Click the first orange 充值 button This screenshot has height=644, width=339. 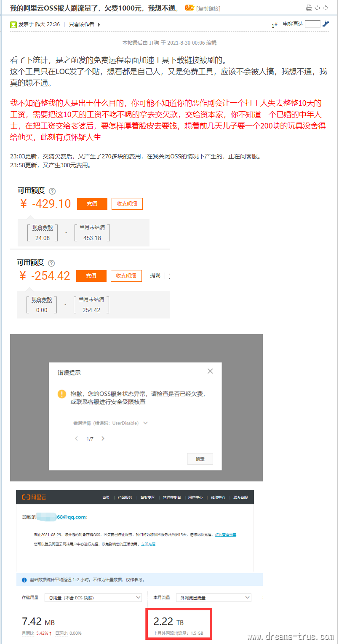coord(92,204)
